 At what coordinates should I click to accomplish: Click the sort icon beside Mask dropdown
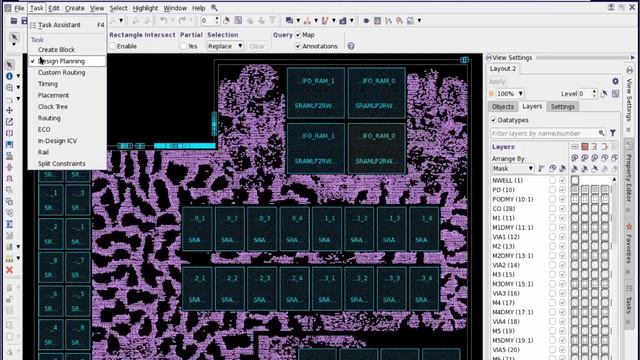(x=542, y=168)
